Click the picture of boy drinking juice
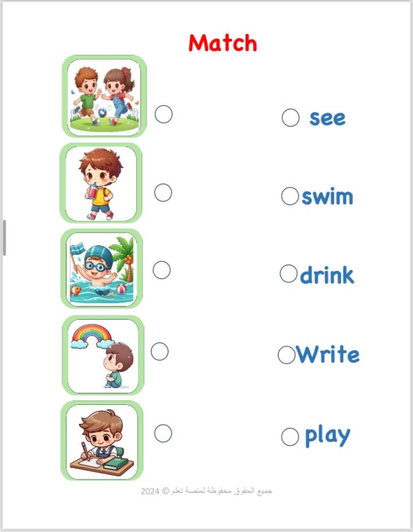 click(x=101, y=183)
